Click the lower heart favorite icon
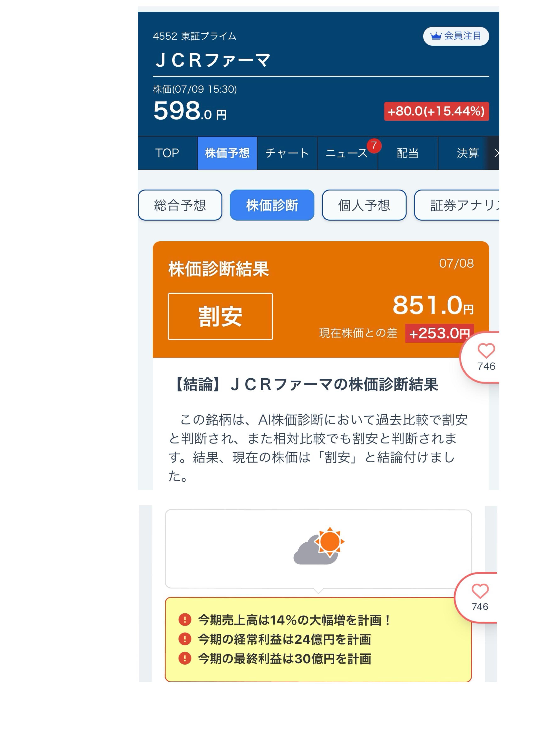Viewport: 560px width, 747px height. click(480, 591)
